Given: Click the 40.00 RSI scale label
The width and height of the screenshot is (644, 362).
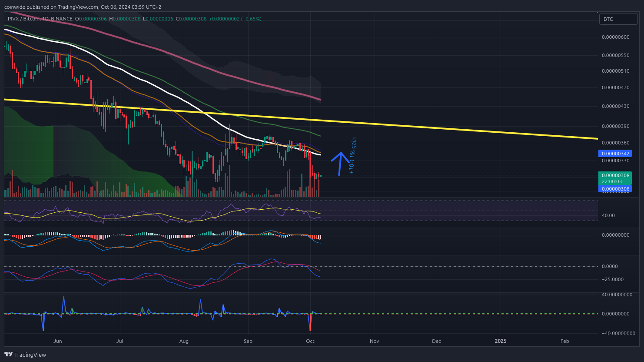Looking at the screenshot, I should pyautogui.click(x=608, y=215).
